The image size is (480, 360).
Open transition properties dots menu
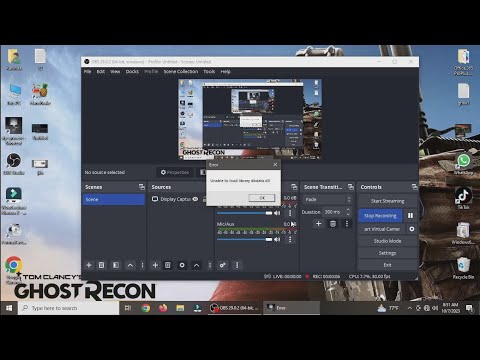(346, 224)
